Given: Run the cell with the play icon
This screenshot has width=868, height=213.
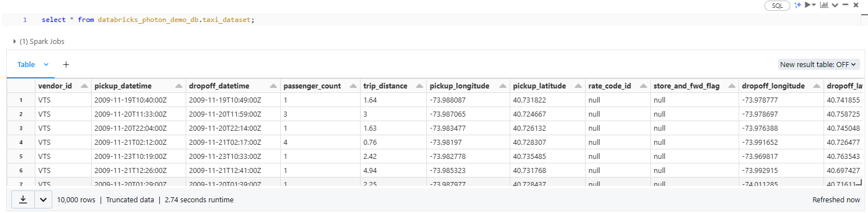Looking at the screenshot, I should click(x=807, y=5).
